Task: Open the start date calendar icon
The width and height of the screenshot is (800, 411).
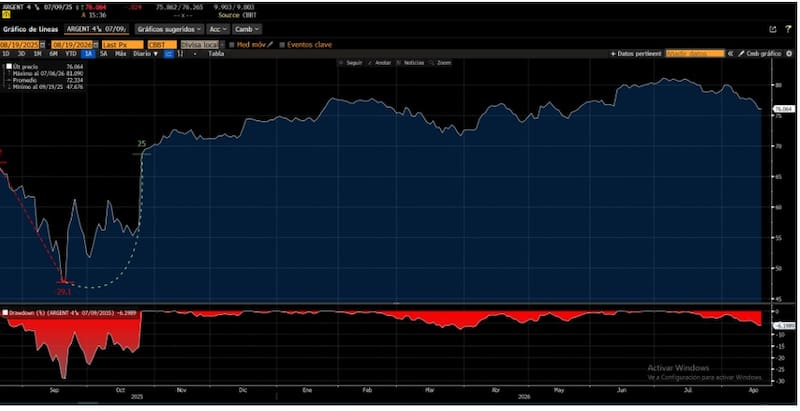Action: [43, 45]
